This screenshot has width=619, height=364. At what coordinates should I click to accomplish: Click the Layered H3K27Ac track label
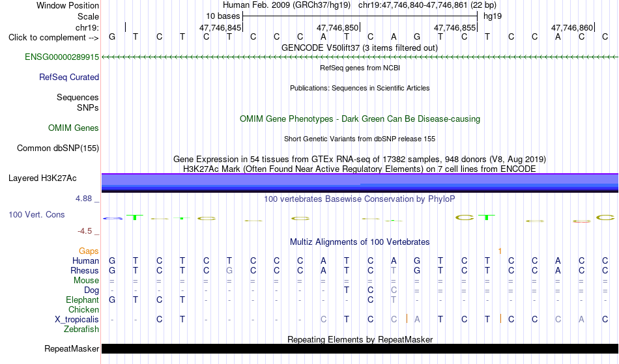42,178
